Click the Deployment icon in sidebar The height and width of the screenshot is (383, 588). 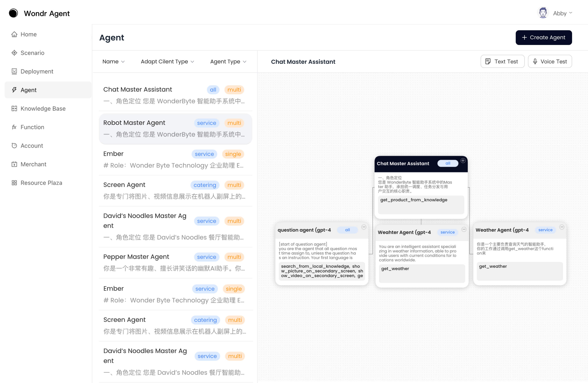14,72
